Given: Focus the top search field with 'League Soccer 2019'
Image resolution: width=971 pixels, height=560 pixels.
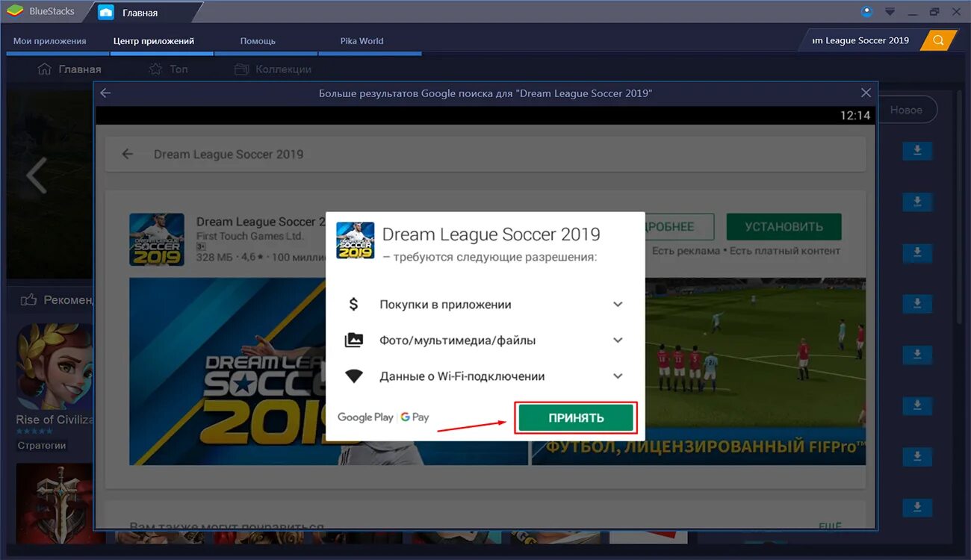Looking at the screenshot, I should (860, 40).
